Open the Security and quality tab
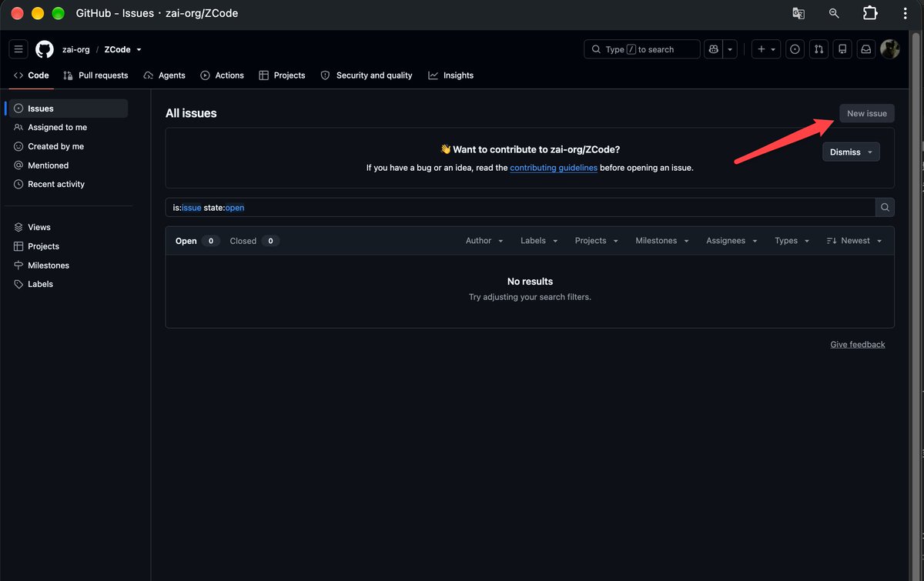This screenshot has height=581, width=924. 367,75
